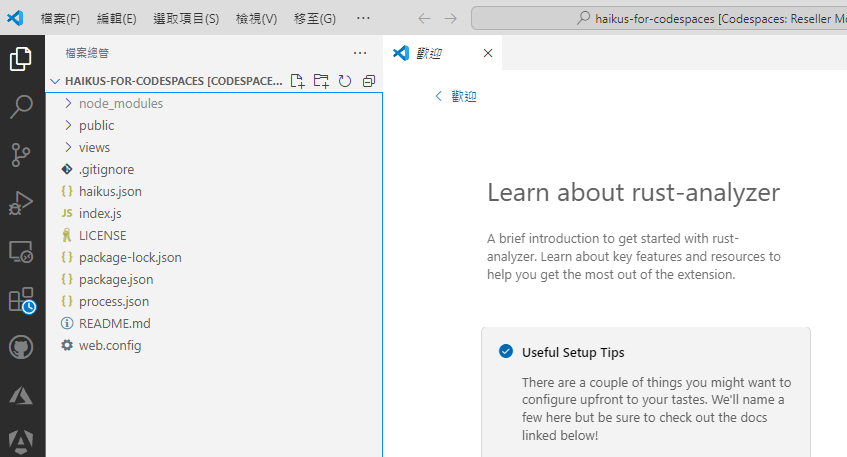This screenshot has width=847, height=457.
Task: Open the Explorer view in activity bar
Action: [21, 59]
